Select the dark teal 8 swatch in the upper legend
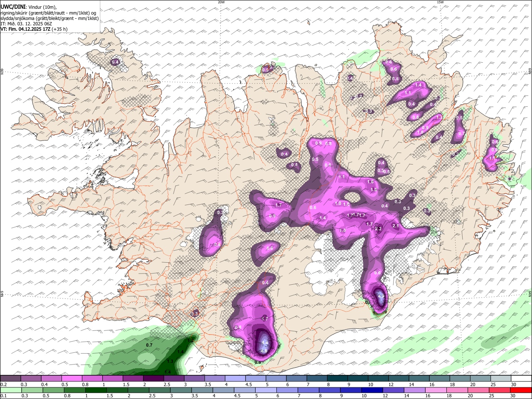532x399 pixels. coord(337,379)
